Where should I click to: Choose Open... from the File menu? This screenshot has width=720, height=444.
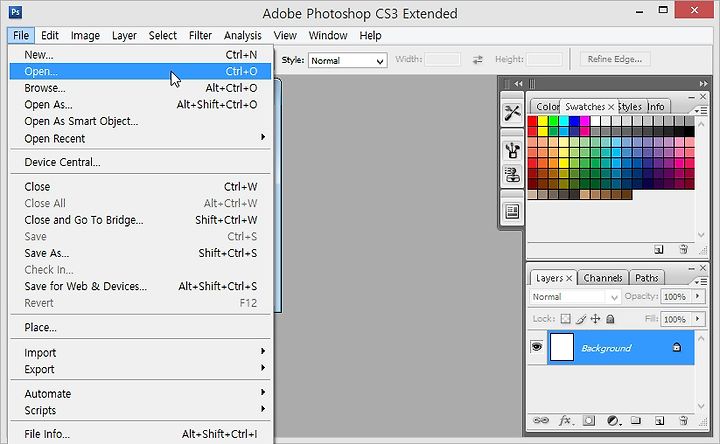(x=140, y=71)
